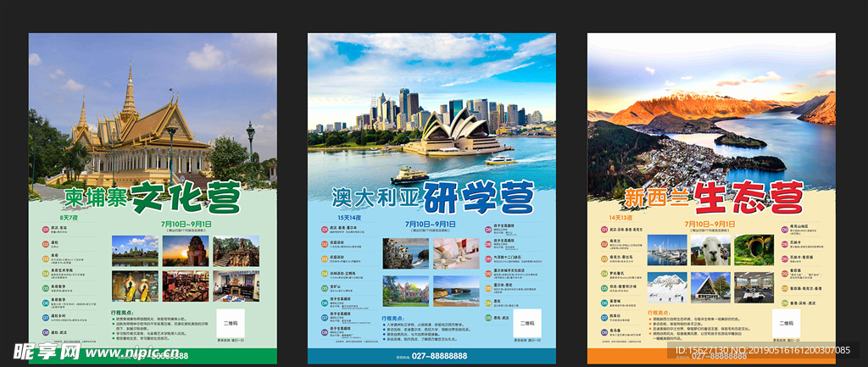Click the 柬埔寨 heading text
This screenshot has width=868, height=367.
click(96, 197)
